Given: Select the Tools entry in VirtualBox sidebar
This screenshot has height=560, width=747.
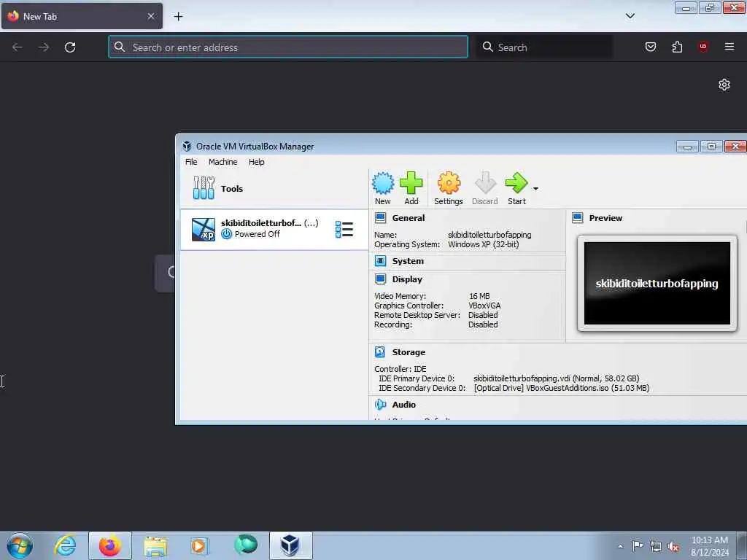Looking at the screenshot, I should pyautogui.click(x=274, y=189).
